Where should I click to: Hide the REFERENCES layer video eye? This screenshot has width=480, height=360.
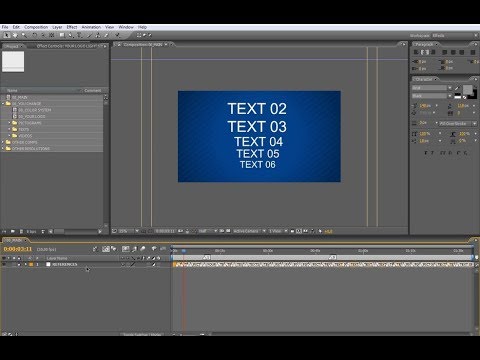pos(4,264)
